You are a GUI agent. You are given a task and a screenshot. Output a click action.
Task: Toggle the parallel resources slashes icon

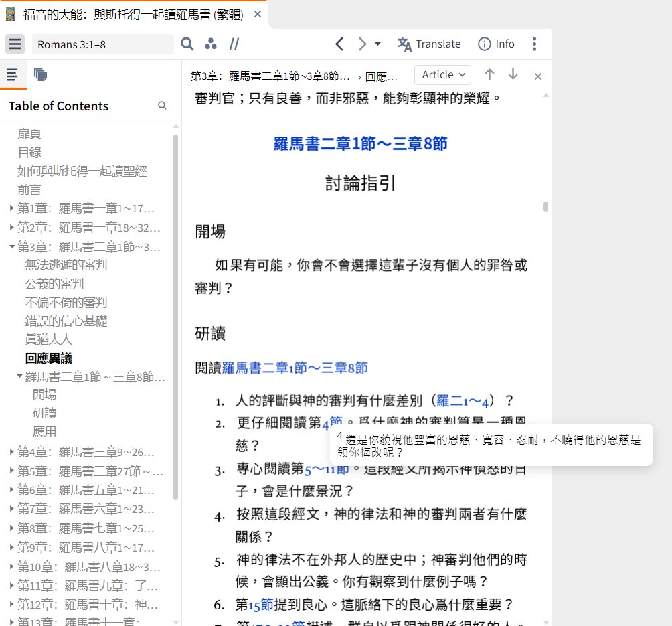[234, 44]
